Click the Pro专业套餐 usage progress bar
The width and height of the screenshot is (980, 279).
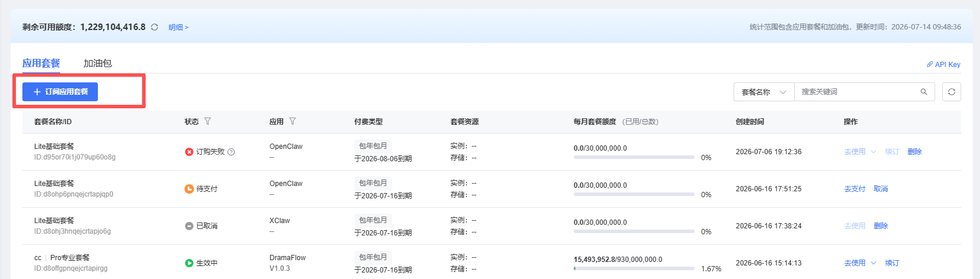(x=634, y=268)
